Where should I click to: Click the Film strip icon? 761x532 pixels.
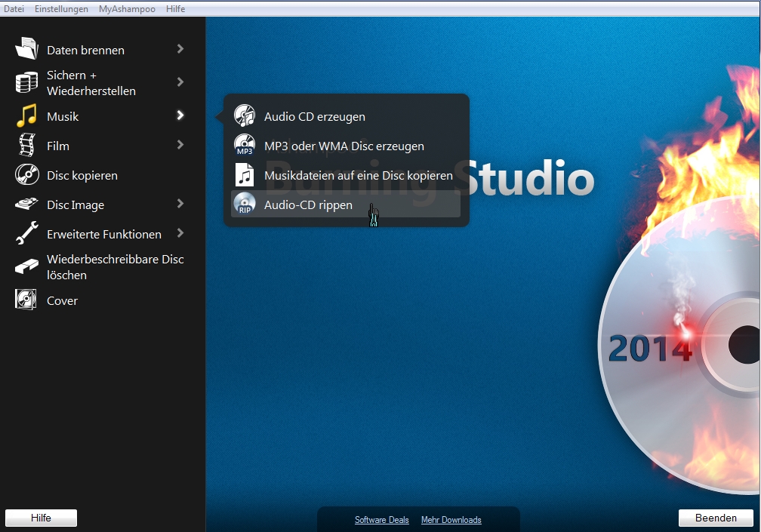click(x=26, y=145)
